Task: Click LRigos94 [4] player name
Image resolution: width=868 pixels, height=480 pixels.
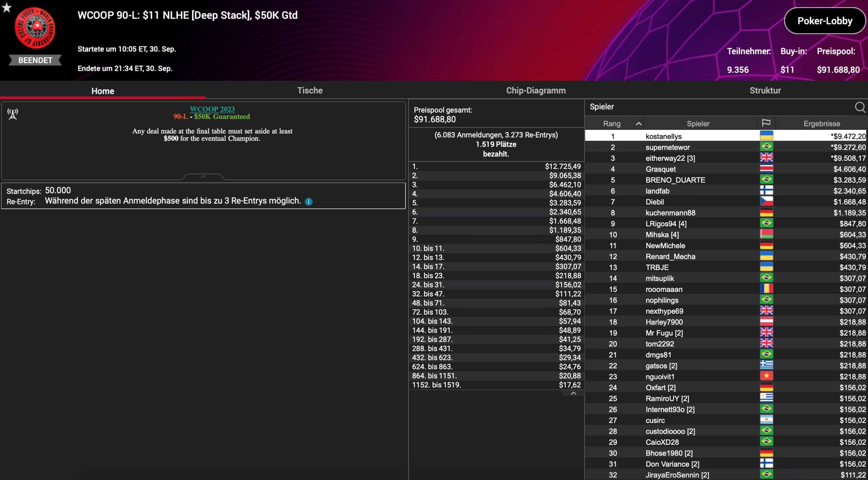Action: pos(666,223)
